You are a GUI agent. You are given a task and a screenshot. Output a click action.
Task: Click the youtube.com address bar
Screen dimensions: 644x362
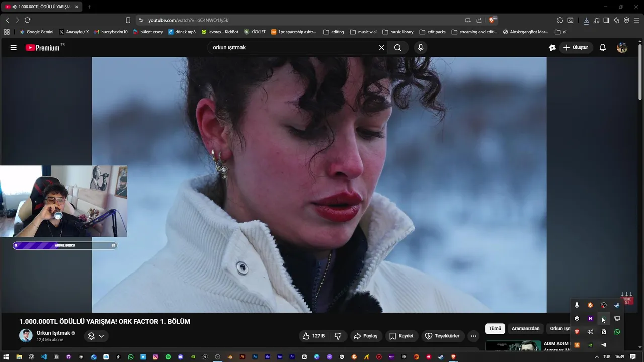[302, 20]
